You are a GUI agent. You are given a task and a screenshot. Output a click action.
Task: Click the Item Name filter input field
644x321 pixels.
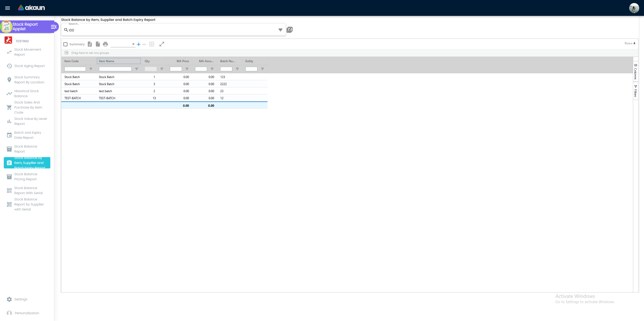click(115, 69)
